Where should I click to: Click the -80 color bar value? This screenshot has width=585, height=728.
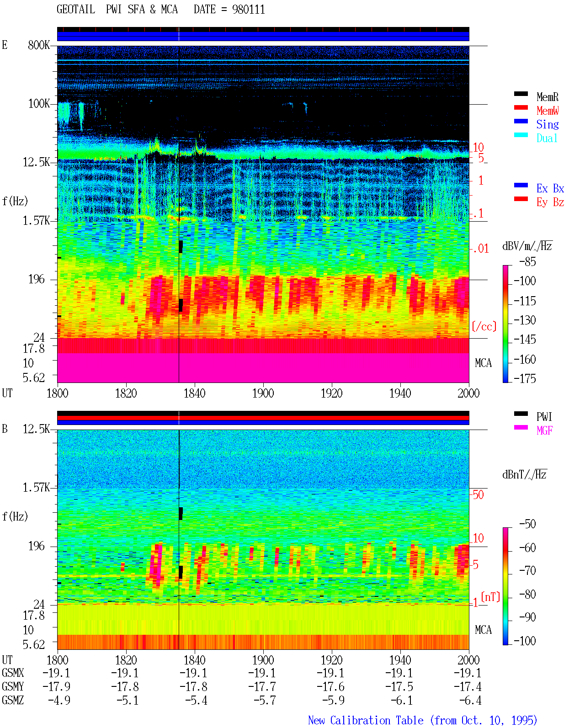click(x=528, y=594)
